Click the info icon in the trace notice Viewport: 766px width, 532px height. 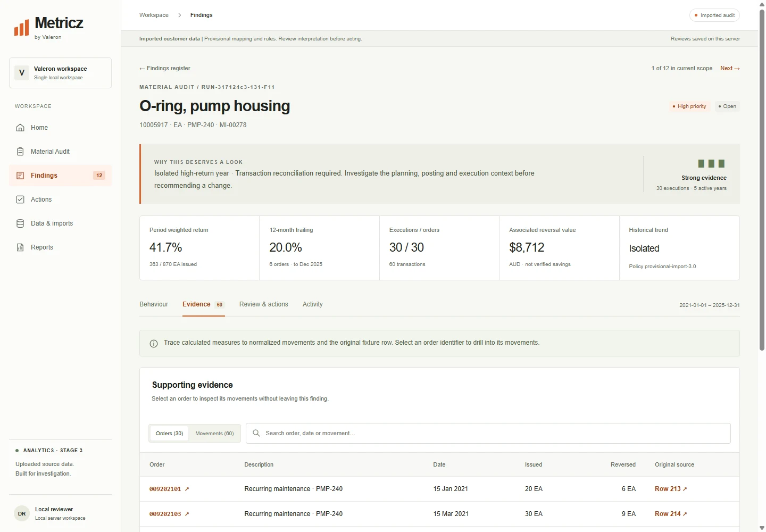coord(154,344)
